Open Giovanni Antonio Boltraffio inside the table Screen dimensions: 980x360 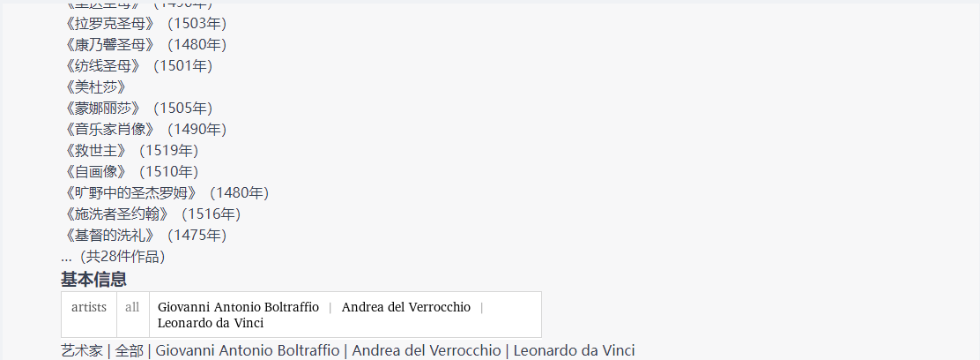coord(238,307)
